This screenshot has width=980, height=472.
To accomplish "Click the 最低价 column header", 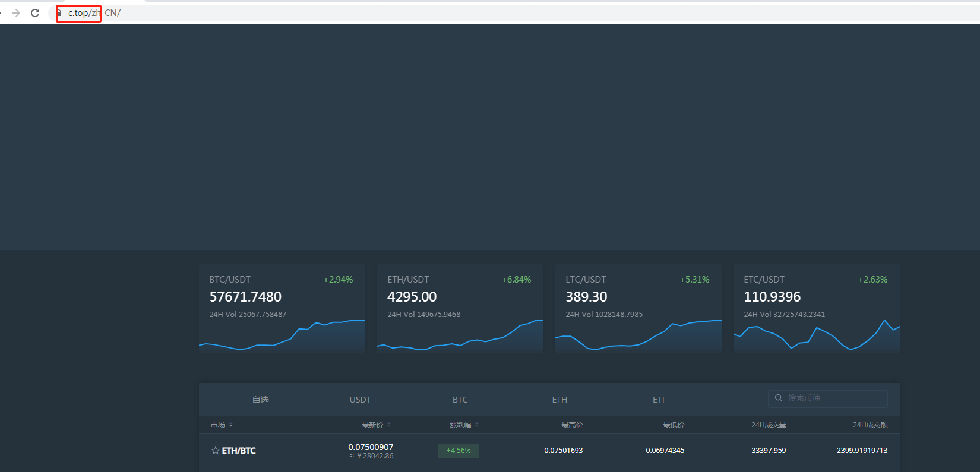I will 674,425.
